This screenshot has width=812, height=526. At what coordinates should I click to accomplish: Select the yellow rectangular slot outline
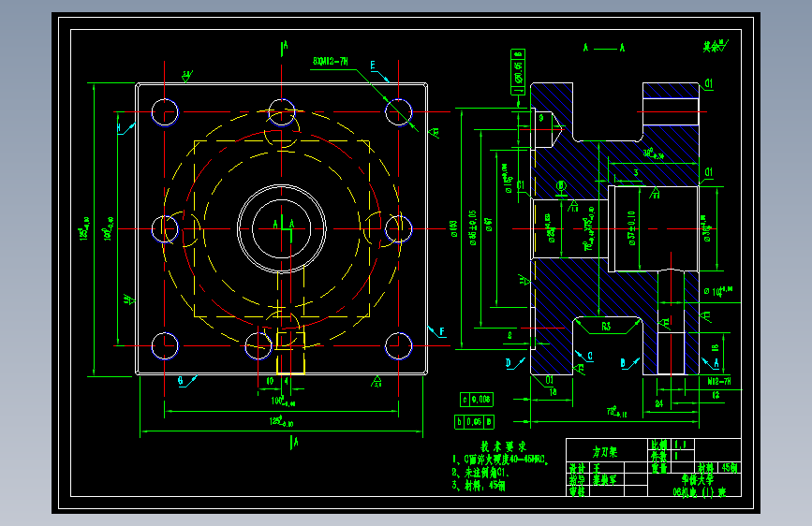[x=290, y=353]
